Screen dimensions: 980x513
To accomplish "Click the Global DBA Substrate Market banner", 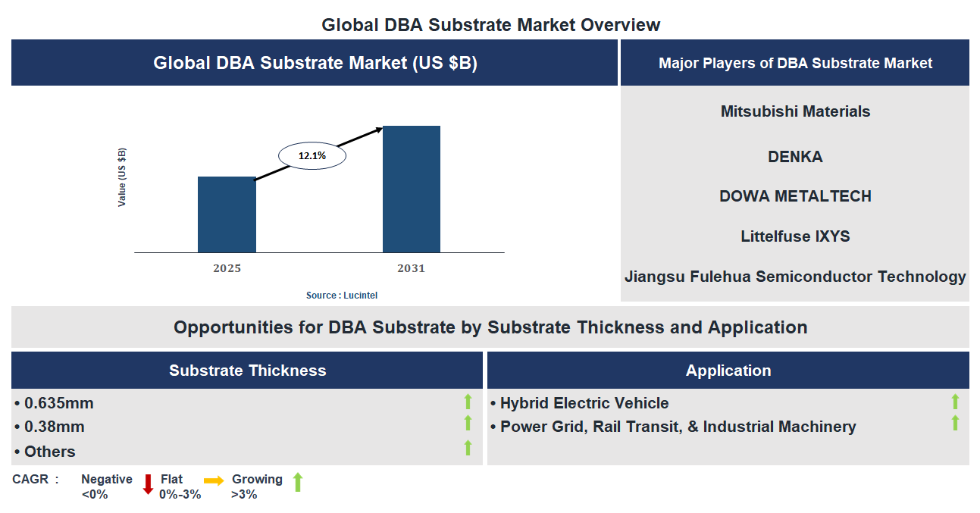I will (x=313, y=62).
